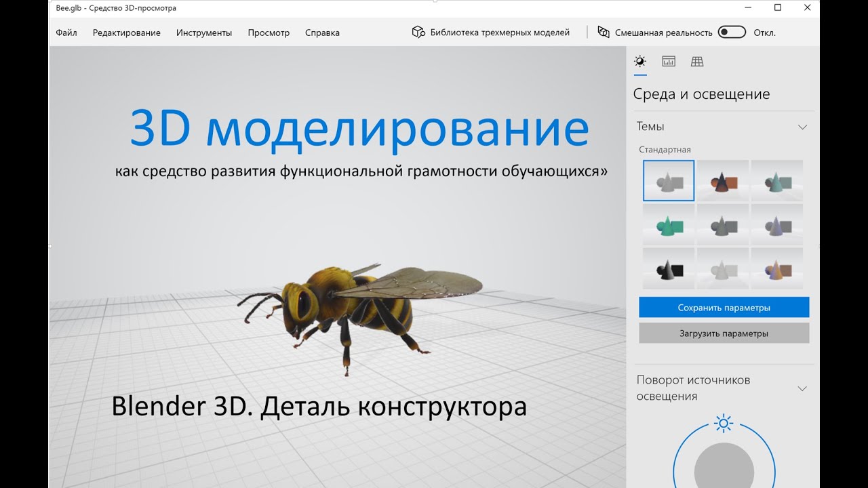868x488 pixels.
Task: Click the Сохранить параметры button
Action: pos(724,307)
